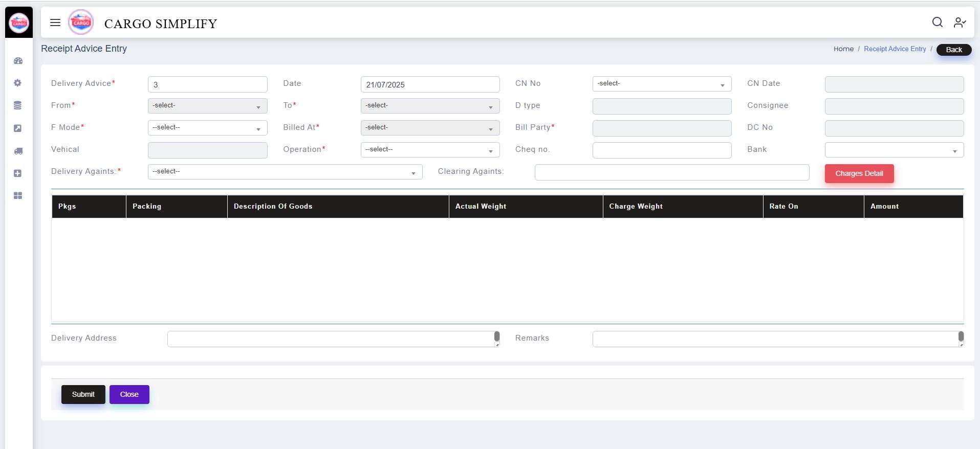
Task: Open the database stack icon in sidebar
Action: [x=18, y=105]
